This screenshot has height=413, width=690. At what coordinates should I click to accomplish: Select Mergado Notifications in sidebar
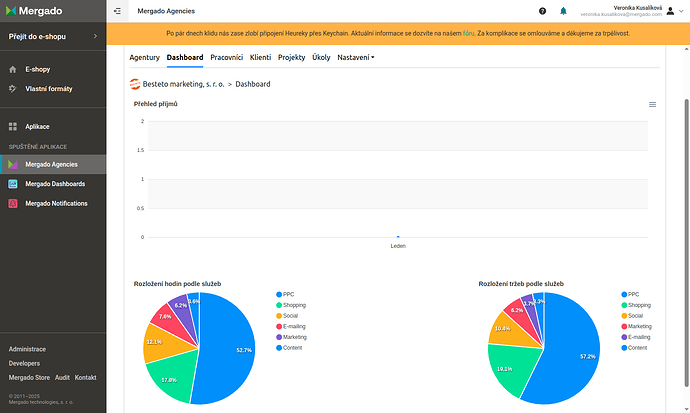53,204
